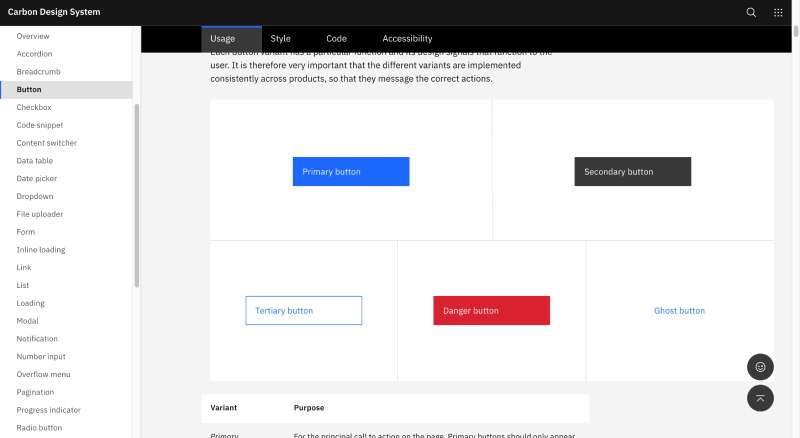Click the back-to-top arrow button
This screenshot has width=800, height=438.
pyautogui.click(x=760, y=398)
